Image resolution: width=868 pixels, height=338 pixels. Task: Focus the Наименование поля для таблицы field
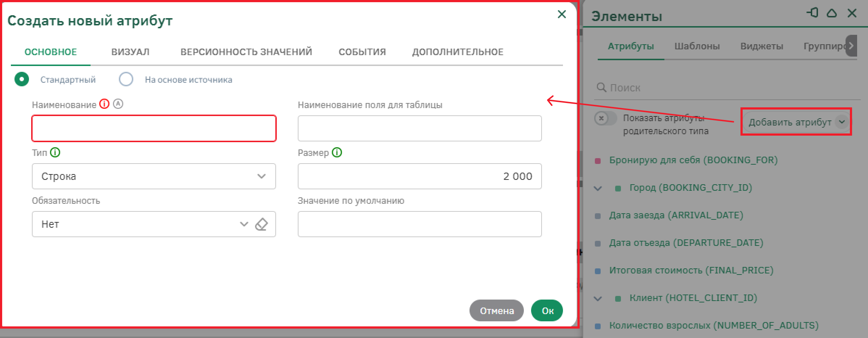[x=420, y=128]
